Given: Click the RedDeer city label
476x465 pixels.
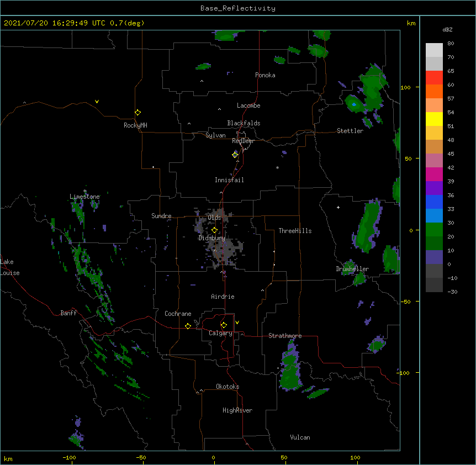Looking at the screenshot, I should [x=243, y=141].
